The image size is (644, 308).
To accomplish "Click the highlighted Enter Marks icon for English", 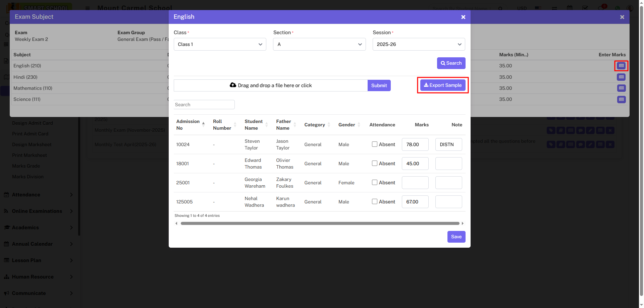I will click(x=621, y=66).
